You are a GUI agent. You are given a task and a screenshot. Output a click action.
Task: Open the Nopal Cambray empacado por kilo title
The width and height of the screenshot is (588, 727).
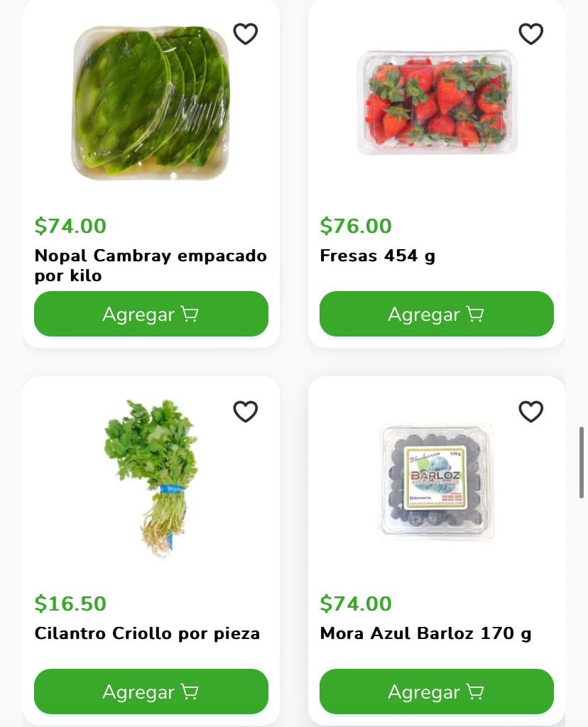click(151, 265)
